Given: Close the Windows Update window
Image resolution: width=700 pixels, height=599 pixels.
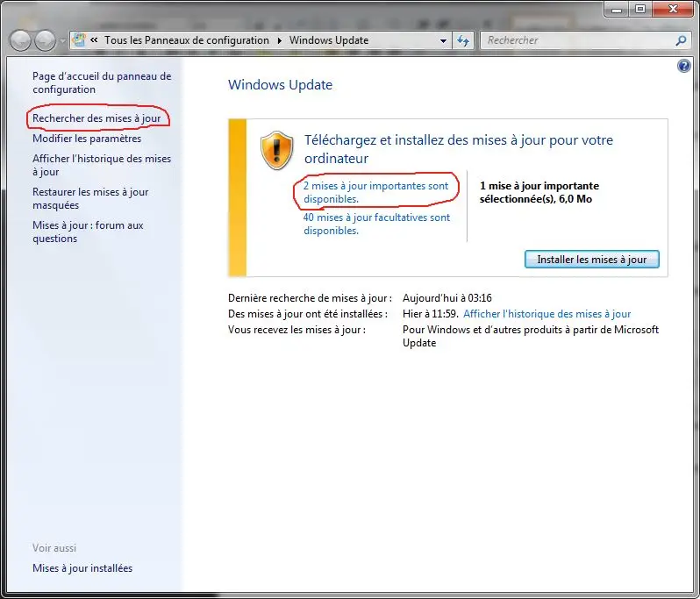Looking at the screenshot, I should [x=673, y=9].
